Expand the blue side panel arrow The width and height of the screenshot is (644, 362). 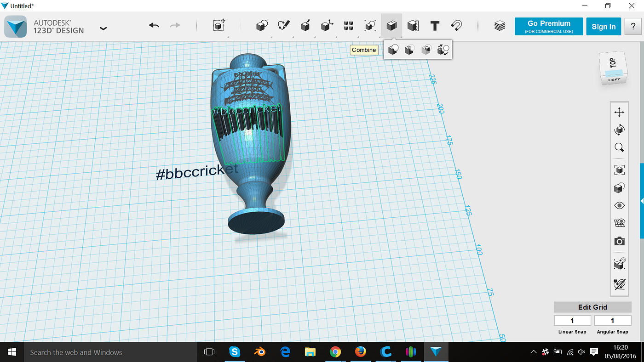click(x=642, y=202)
